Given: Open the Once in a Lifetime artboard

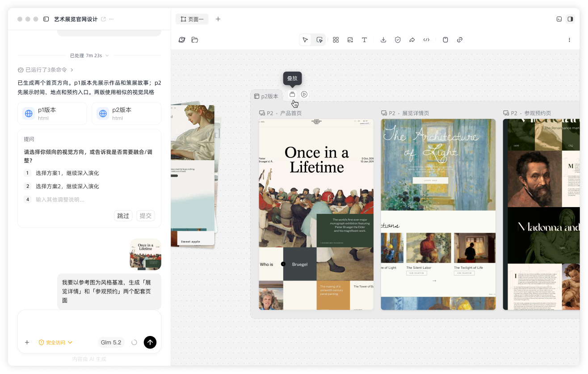Looking at the screenshot, I should [x=316, y=214].
